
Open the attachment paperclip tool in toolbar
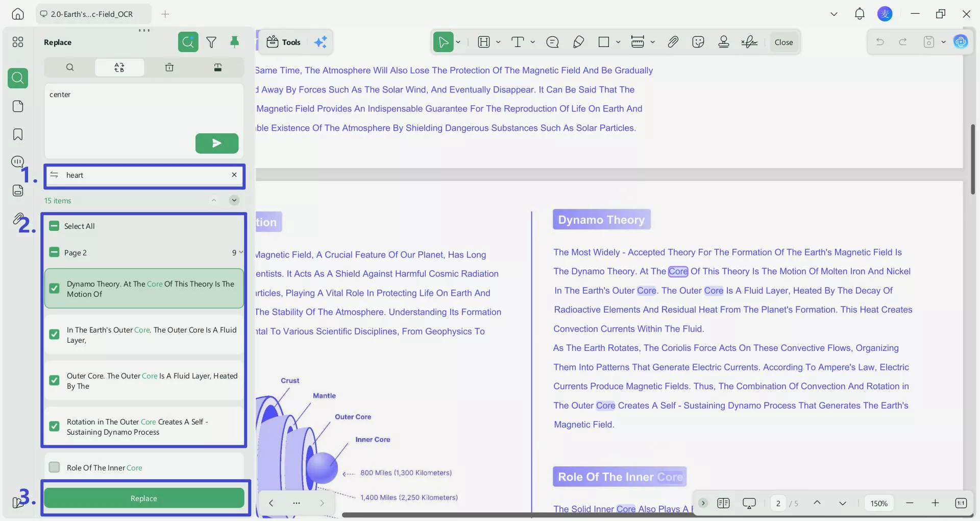(x=673, y=42)
